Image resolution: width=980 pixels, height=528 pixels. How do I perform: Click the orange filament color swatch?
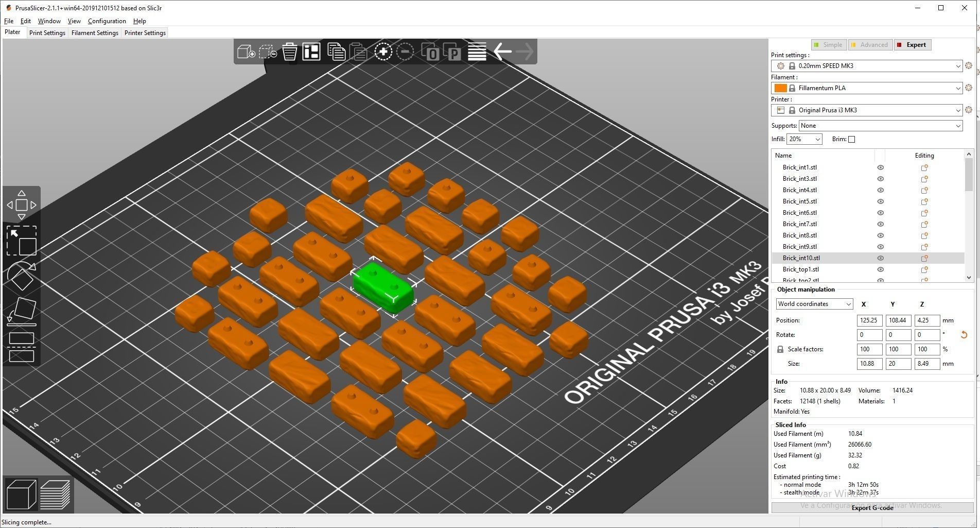click(780, 88)
